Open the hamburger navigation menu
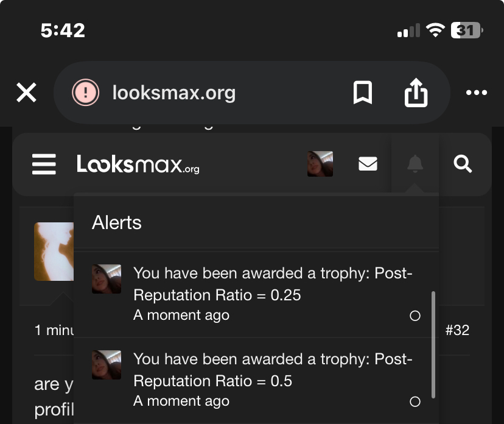The width and height of the screenshot is (504, 424). [x=44, y=164]
